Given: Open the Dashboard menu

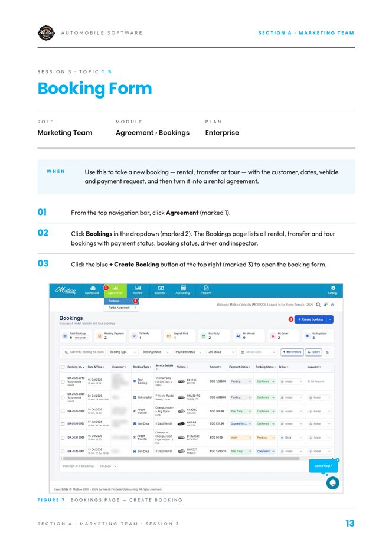Looking at the screenshot, I should click(93, 290).
